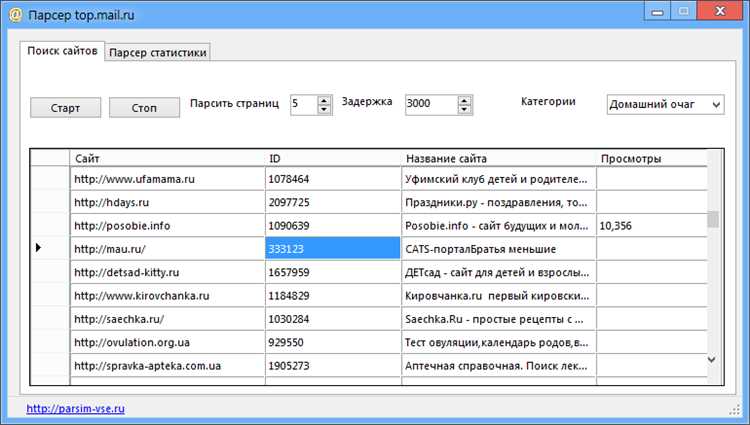Click ID cell 1184829
The height and width of the screenshot is (425, 750).
[333, 296]
